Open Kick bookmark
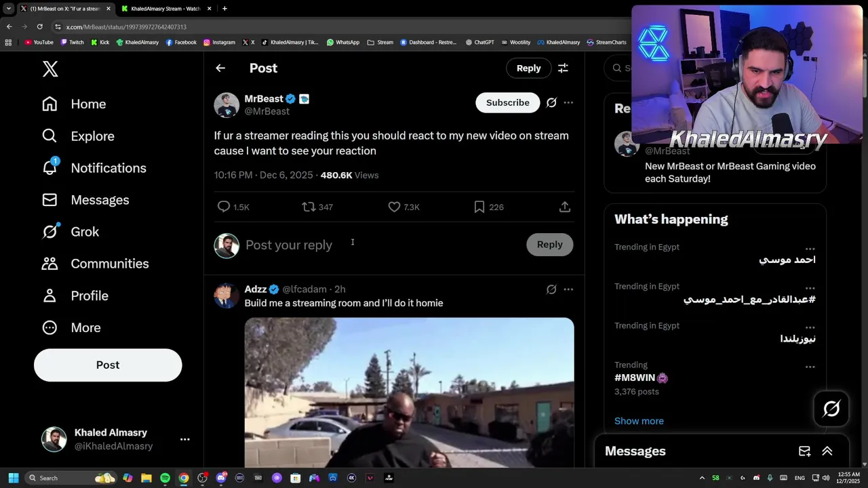 point(100,42)
